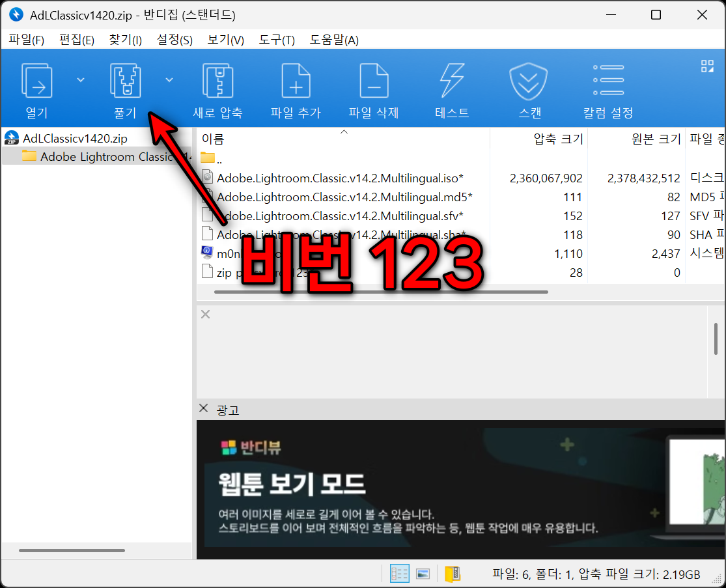Click the .iso disc file icon
Viewport: 726px width, 588px height.
coord(208,177)
